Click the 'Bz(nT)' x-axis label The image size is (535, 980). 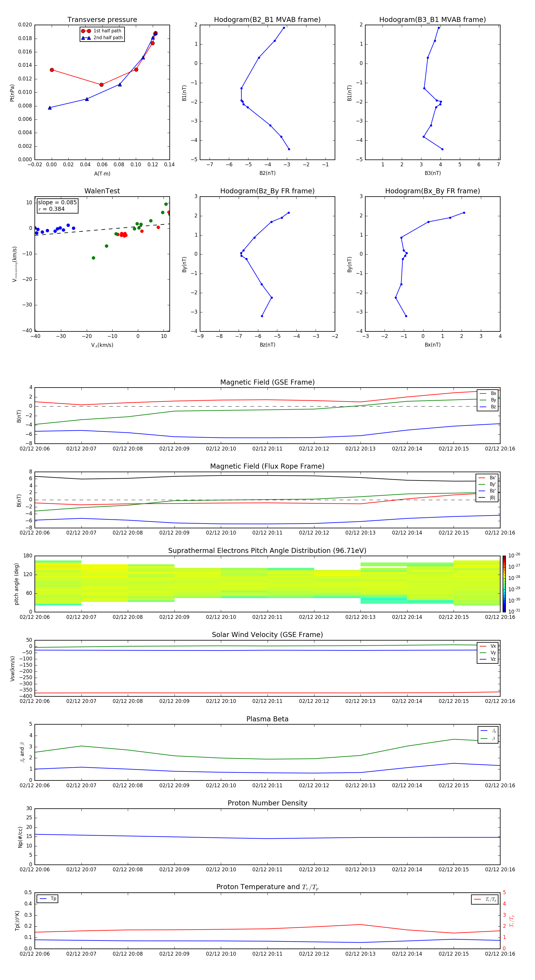267,345
